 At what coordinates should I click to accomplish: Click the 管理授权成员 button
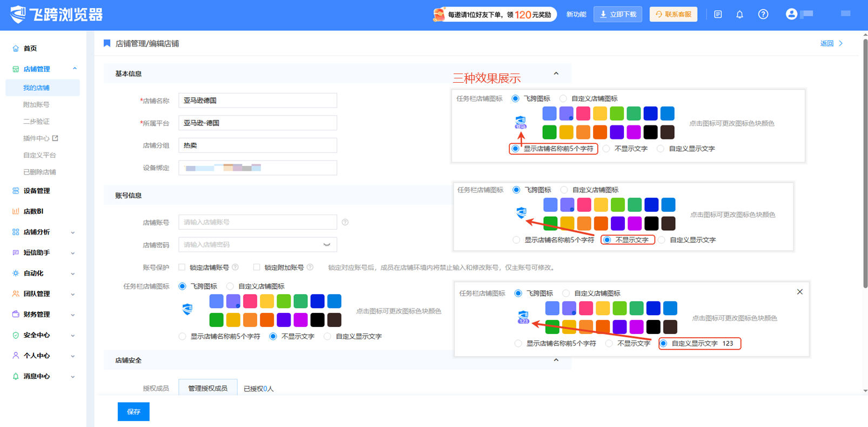(208, 388)
